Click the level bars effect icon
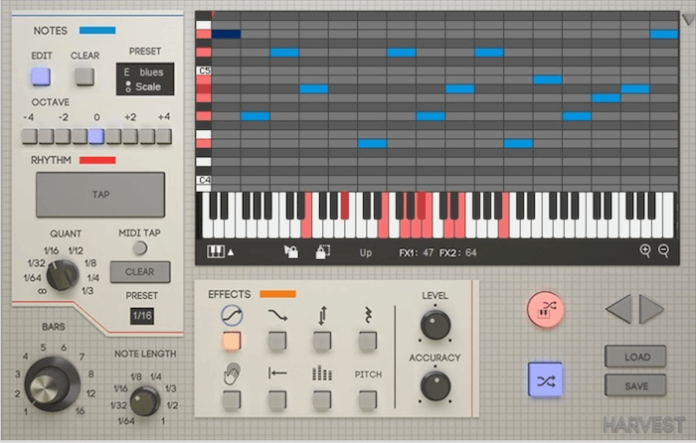The image size is (696, 443). pos(322,374)
